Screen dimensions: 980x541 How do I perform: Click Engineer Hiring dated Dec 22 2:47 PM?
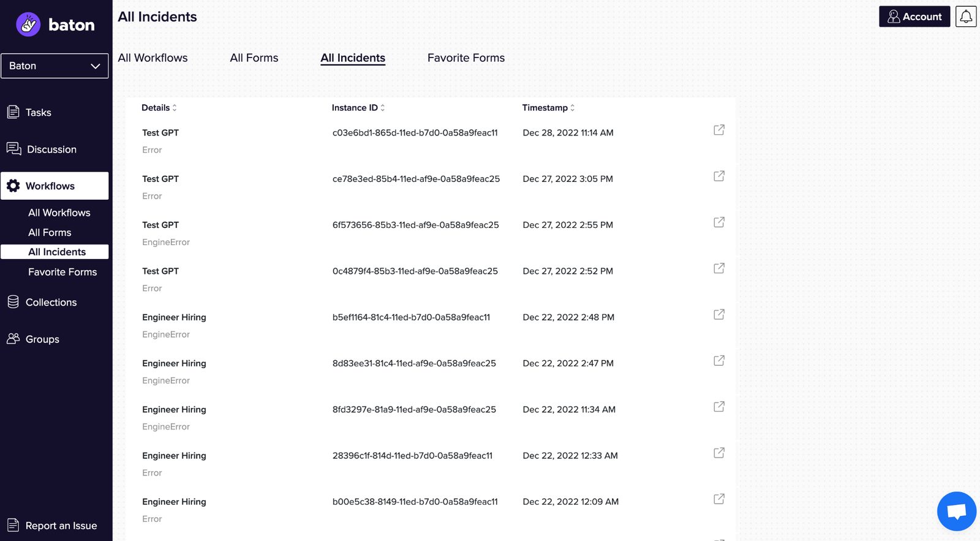[x=174, y=363]
